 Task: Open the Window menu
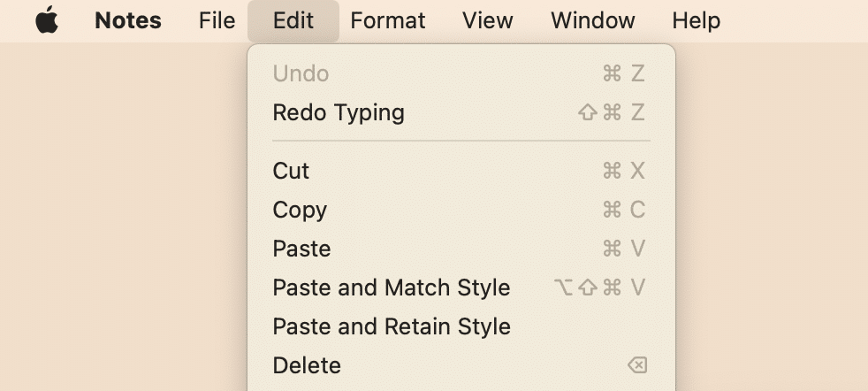[x=592, y=21]
